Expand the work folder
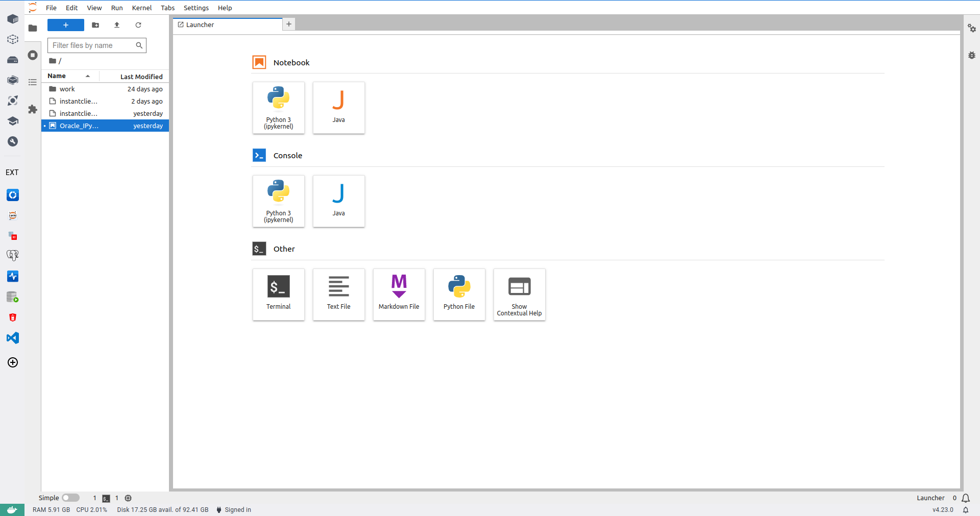The height and width of the screenshot is (516, 980). (67, 89)
